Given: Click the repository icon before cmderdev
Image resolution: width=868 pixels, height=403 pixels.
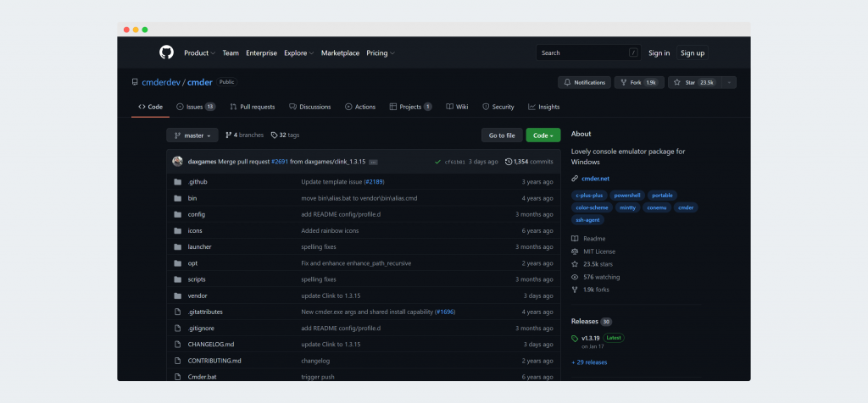Looking at the screenshot, I should [135, 82].
